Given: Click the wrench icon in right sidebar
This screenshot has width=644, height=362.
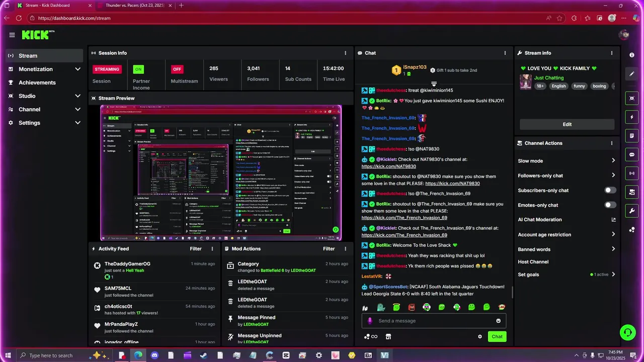Looking at the screenshot, I should click(x=632, y=211).
